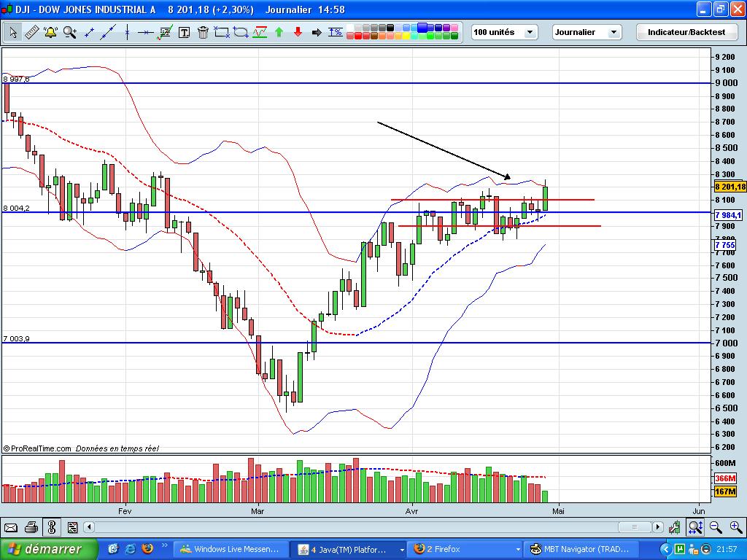
Task: Choose the brown color swatch
Action: 374,36
